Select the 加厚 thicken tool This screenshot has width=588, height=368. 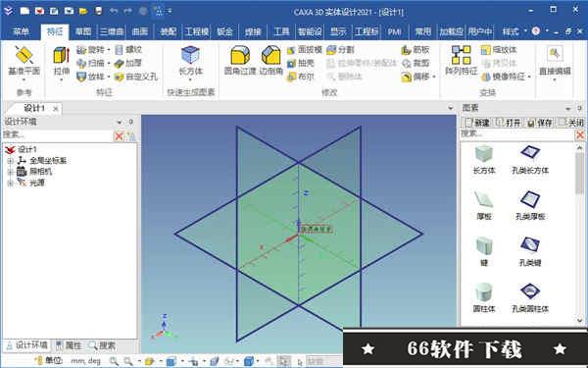(128, 63)
